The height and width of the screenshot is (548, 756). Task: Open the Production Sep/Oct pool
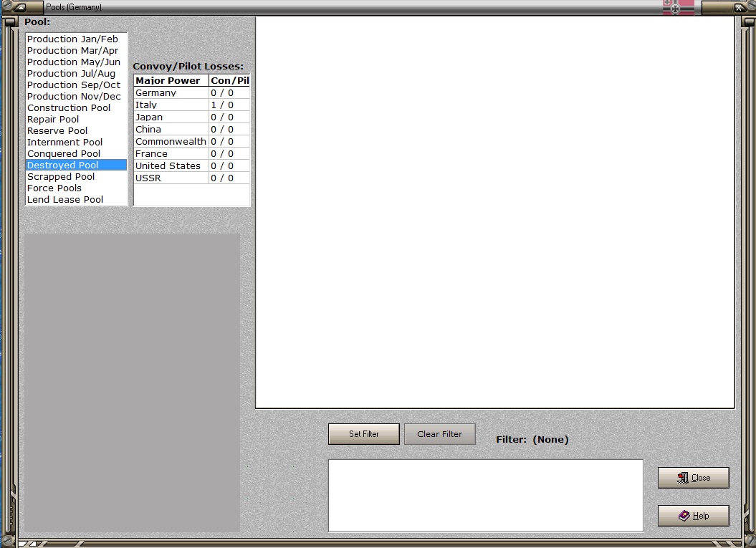76,85
